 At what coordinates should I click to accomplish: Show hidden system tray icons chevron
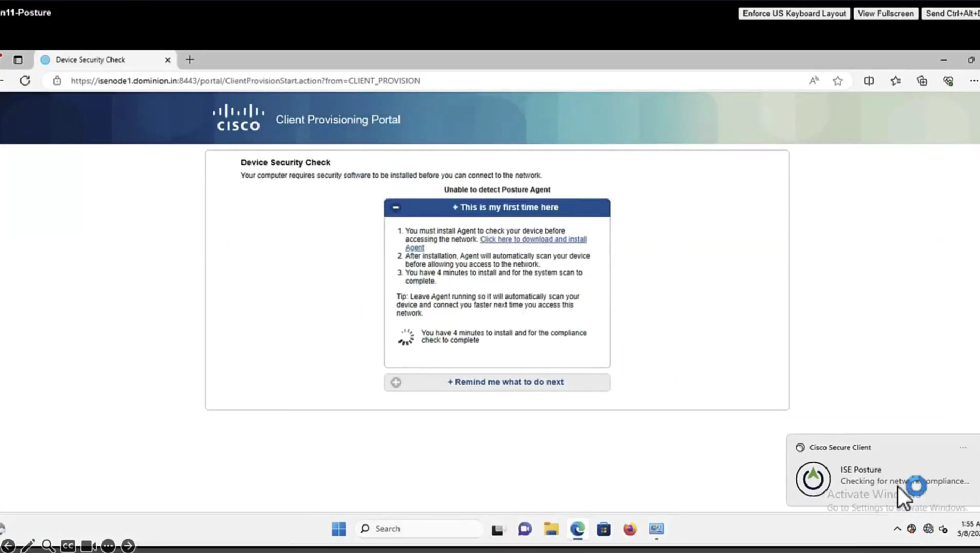click(x=897, y=529)
